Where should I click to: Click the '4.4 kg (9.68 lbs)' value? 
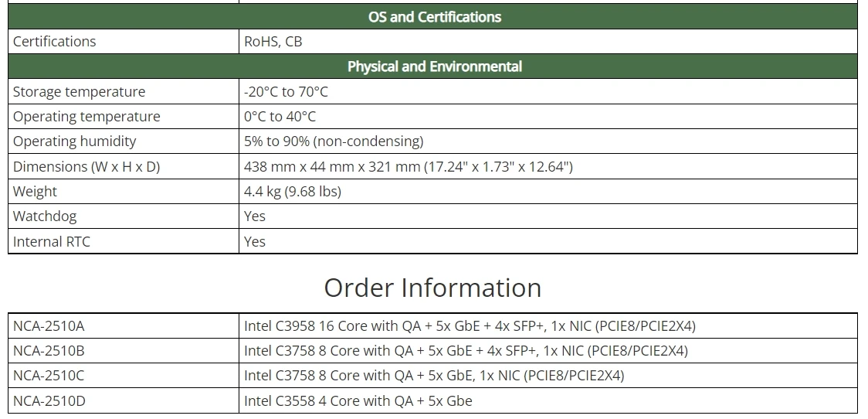click(x=293, y=191)
